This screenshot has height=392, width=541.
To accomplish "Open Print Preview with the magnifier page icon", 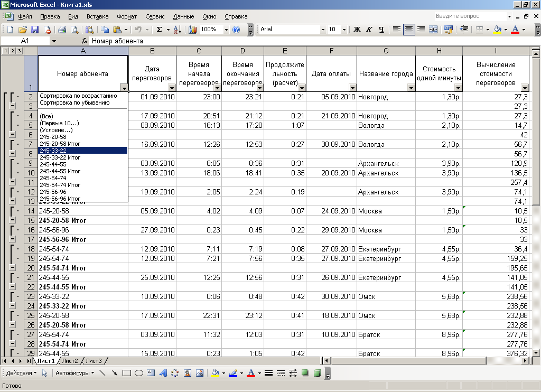I will tap(74, 30).
